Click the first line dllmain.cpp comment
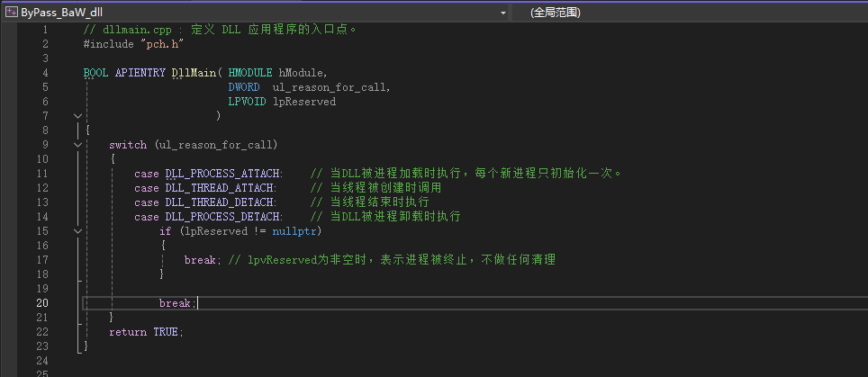Screen dimensions: 868x377 point(220,30)
